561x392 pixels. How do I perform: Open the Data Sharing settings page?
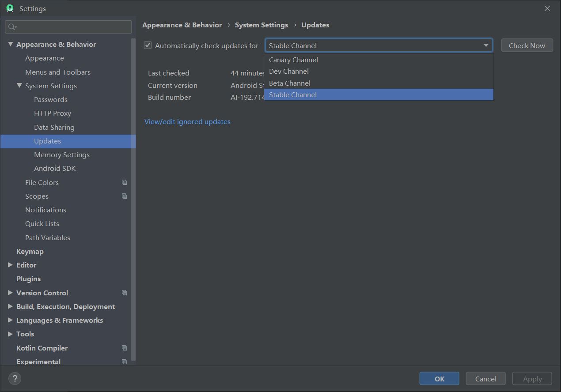click(x=54, y=127)
